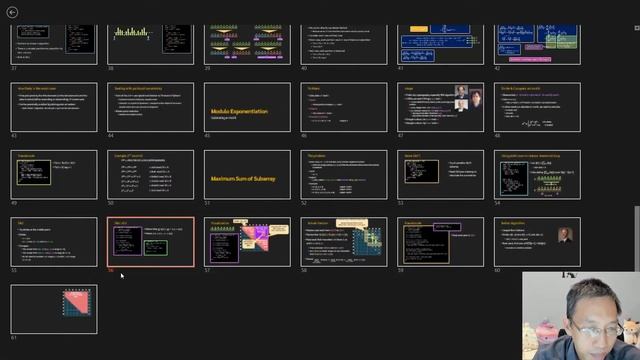Jump to slide 58 thumbnail

tap(344, 242)
